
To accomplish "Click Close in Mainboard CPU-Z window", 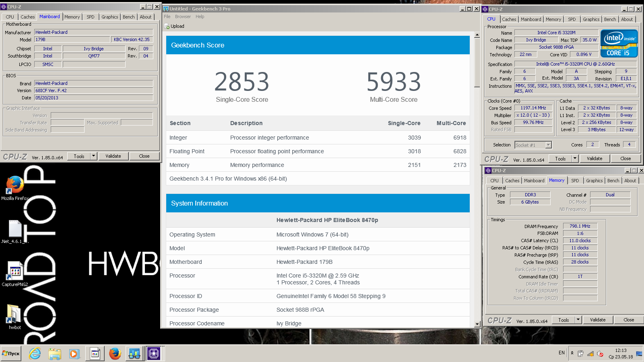I will [144, 156].
